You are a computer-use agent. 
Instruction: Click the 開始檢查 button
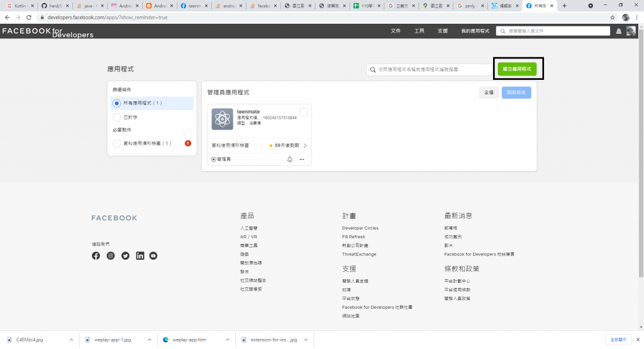click(x=516, y=92)
